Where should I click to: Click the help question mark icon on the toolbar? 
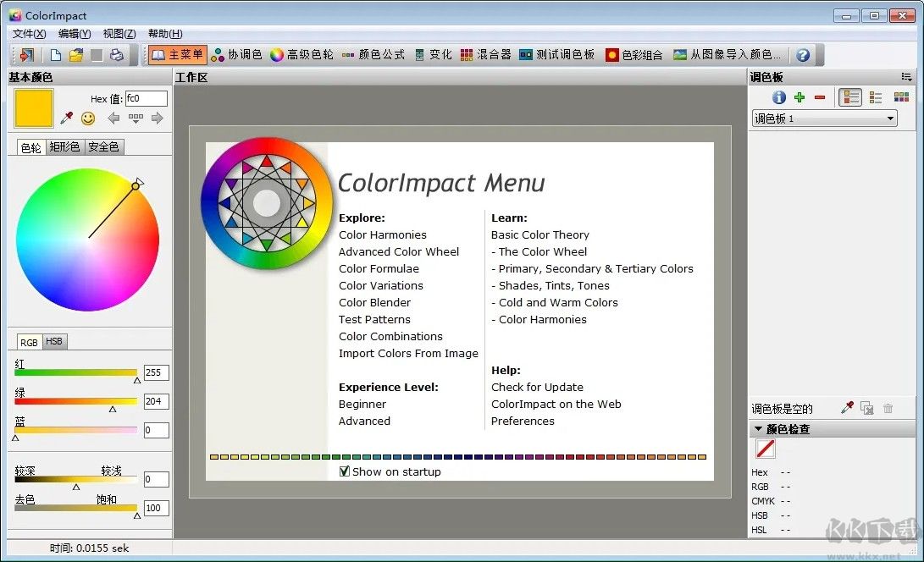pyautogui.click(x=802, y=54)
